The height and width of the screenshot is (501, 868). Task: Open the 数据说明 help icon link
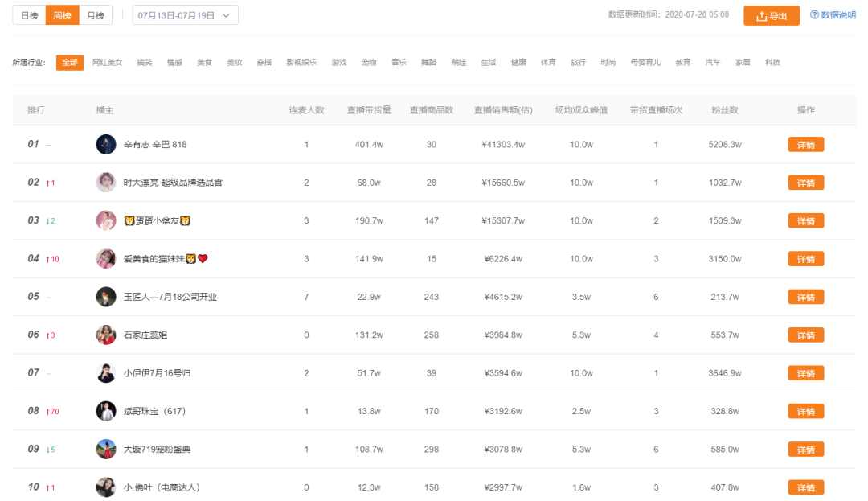tap(833, 15)
